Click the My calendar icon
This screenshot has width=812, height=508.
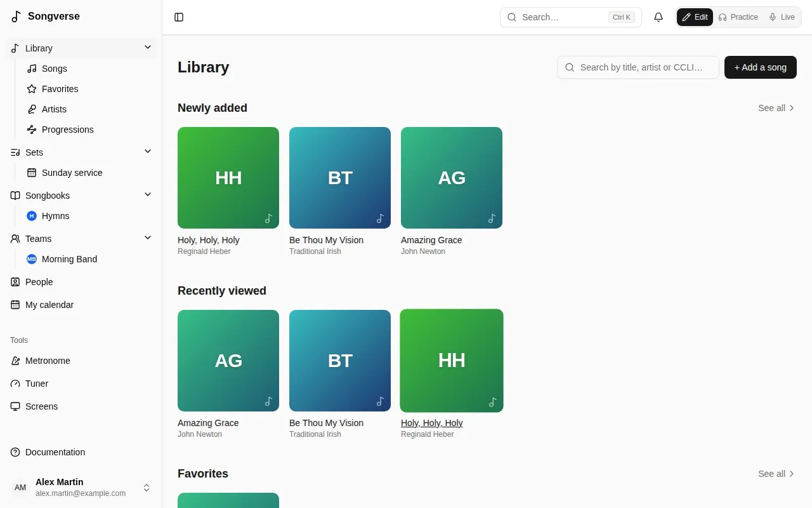15,305
